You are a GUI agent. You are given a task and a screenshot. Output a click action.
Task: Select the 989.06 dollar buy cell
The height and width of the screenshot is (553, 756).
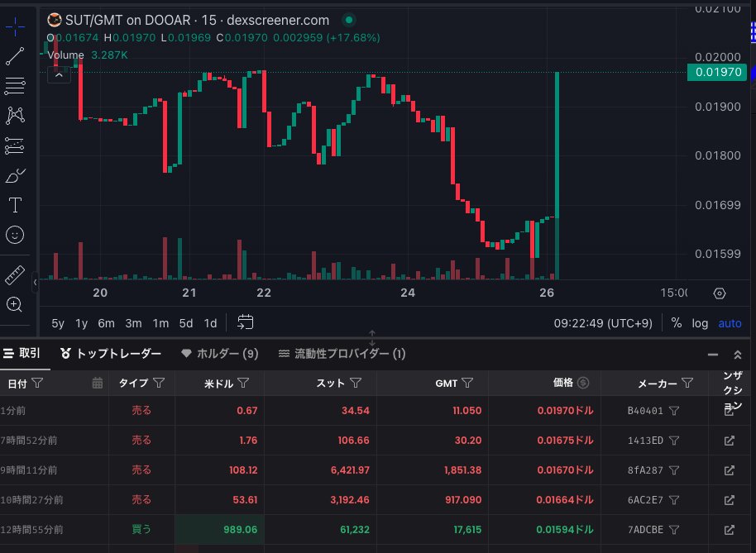(x=219, y=529)
